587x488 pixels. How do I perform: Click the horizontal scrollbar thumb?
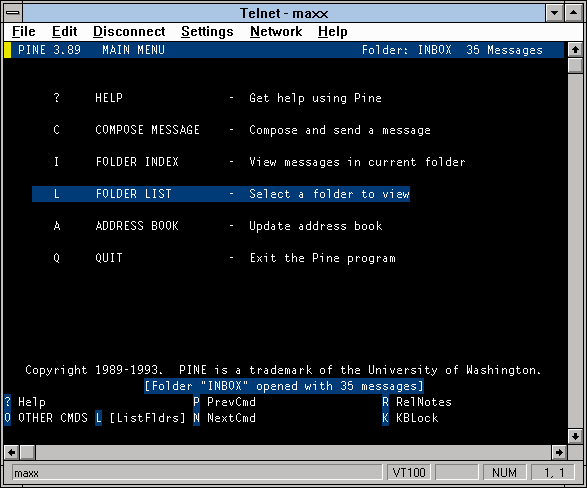[x=27, y=452]
